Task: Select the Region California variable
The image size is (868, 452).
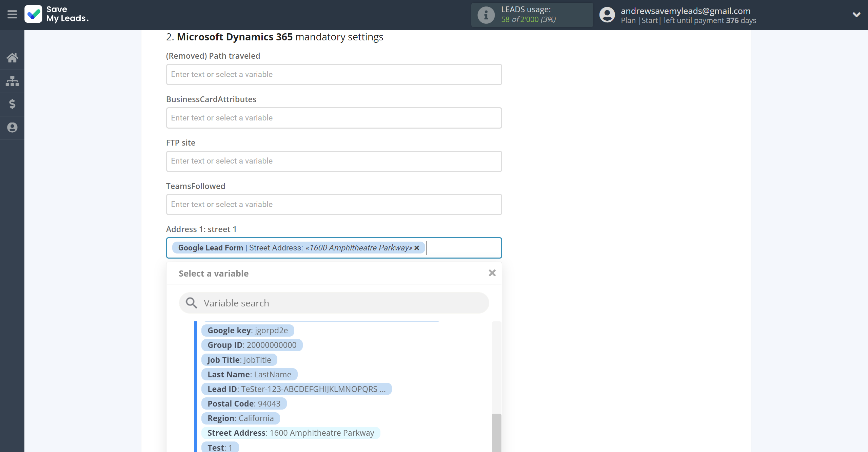Action: (240, 418)
